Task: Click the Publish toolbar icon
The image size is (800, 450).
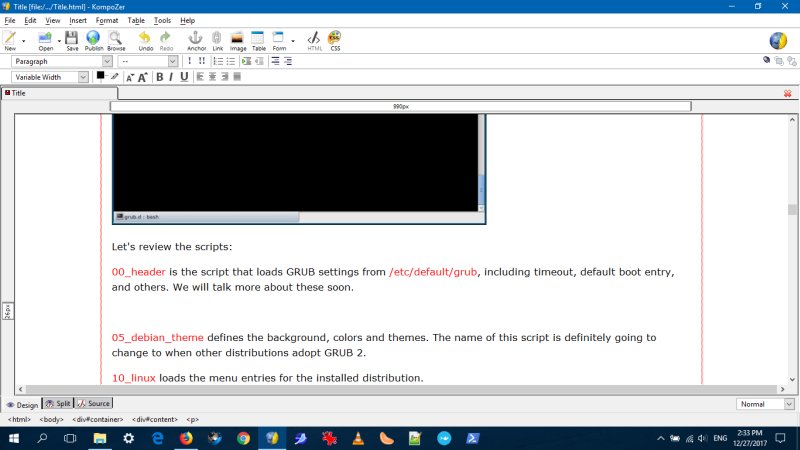Action: point(93,40)
